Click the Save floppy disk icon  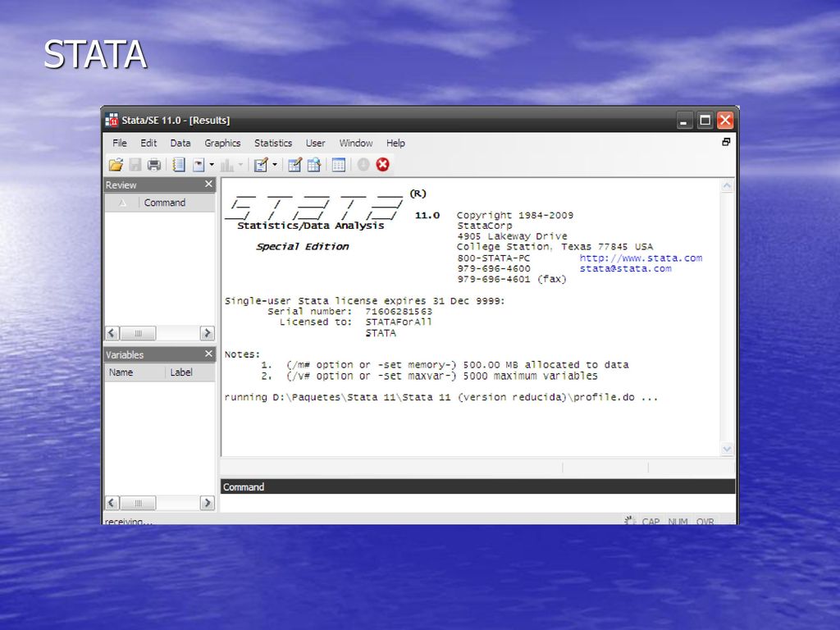point(135,165)
